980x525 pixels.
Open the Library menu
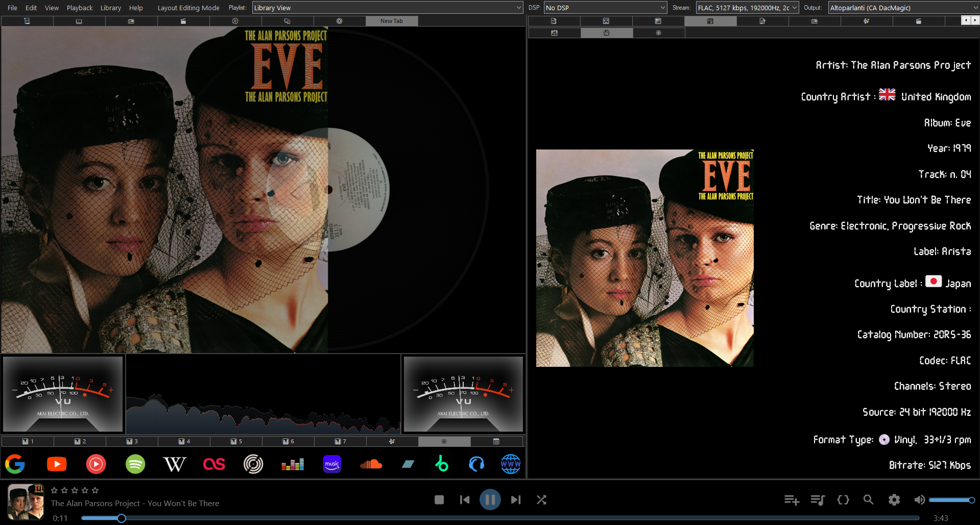click(x=110, y=8)
